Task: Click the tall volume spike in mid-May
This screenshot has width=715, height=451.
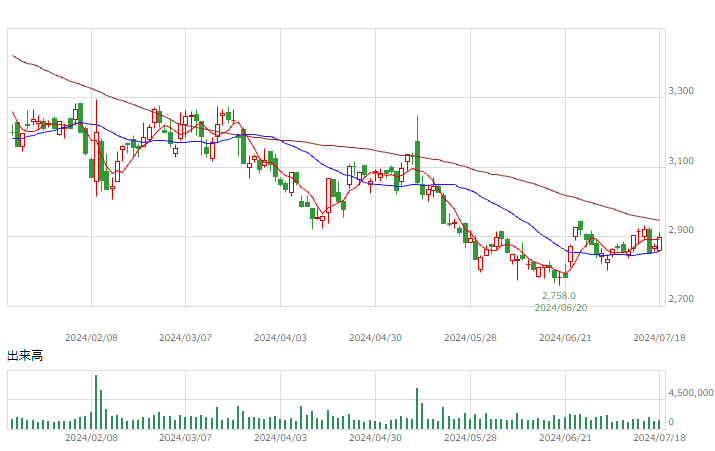Action: pyautogui.click(x=417, y=409)
